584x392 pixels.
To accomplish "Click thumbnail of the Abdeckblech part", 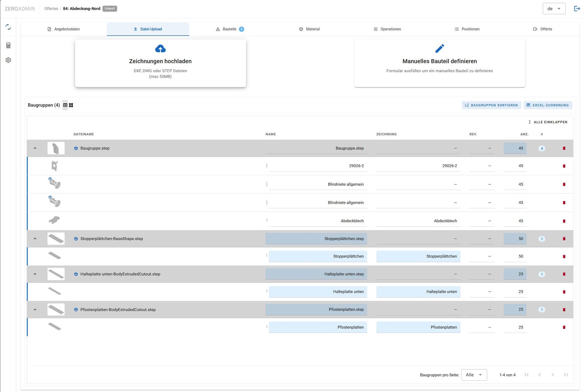I will coord(54,220).
